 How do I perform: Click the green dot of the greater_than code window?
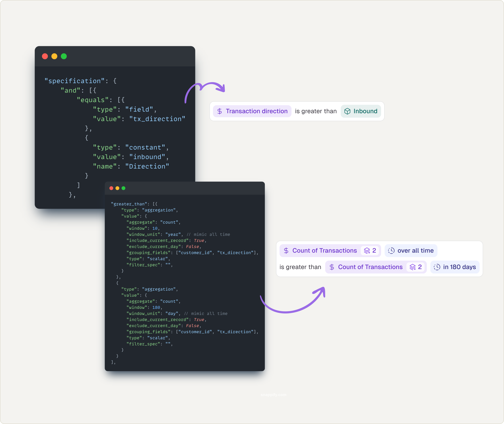click(124, 188)
